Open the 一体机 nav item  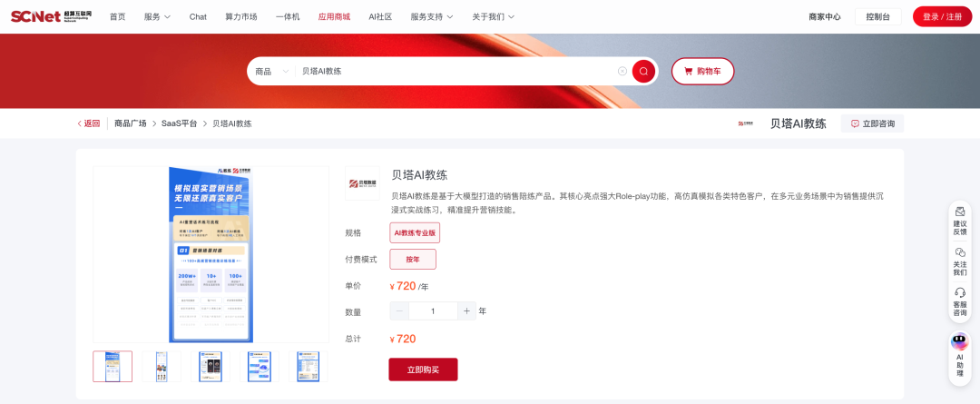(x=289, y=17)
